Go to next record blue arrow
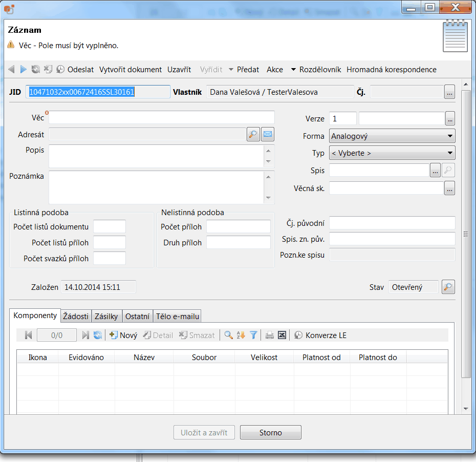The height and width of the screenshot is (462, 476). [x=24, y=70]
